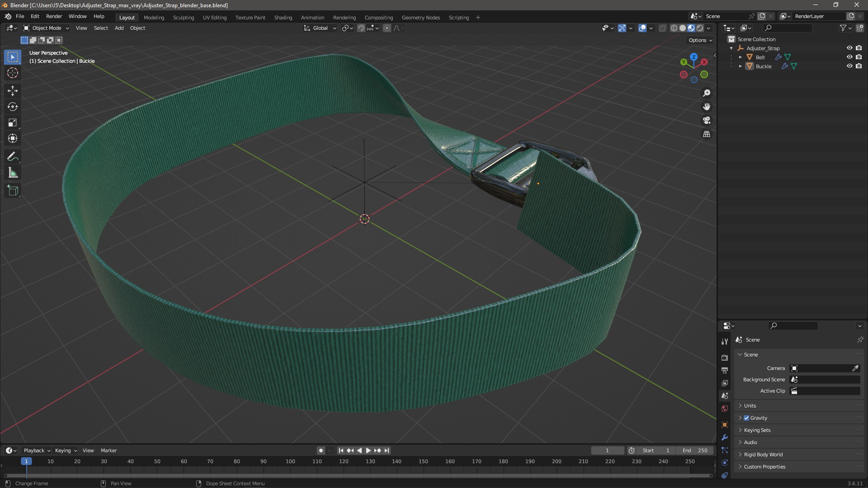
Task: Select the Cursor tool in toolbar
Action: pyautogui.click(x=13, y=73)
